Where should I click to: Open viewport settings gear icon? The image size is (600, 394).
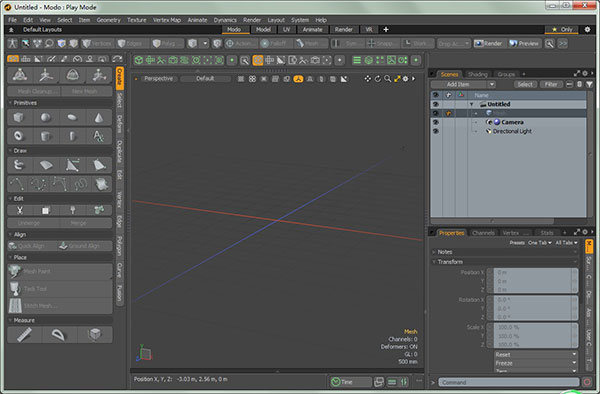(x=406, y=79)
